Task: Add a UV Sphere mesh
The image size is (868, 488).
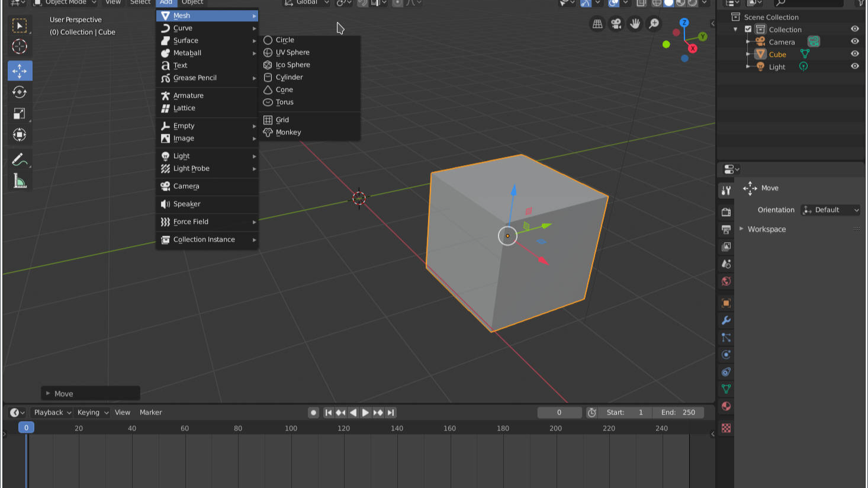Action: pos(310,52)
